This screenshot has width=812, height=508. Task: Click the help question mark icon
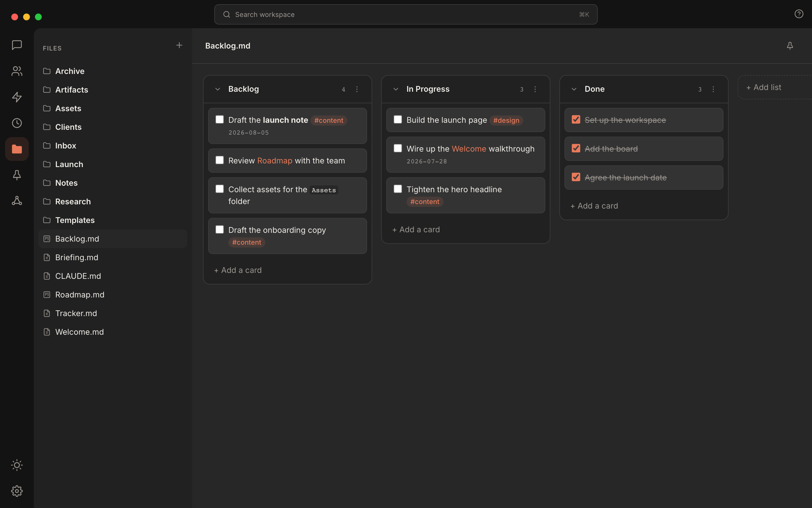[798, 14]
